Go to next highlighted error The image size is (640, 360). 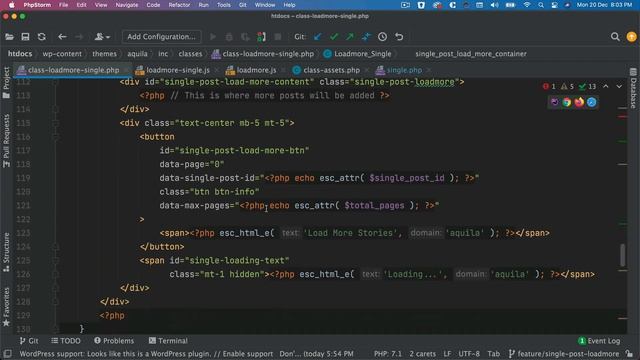pyautogui.click(x=619, y=87)
